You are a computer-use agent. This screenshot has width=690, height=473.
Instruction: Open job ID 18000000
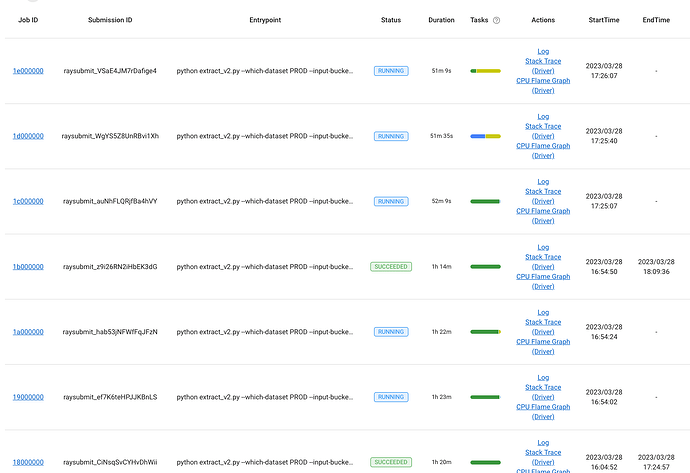[x=28, y=462]
